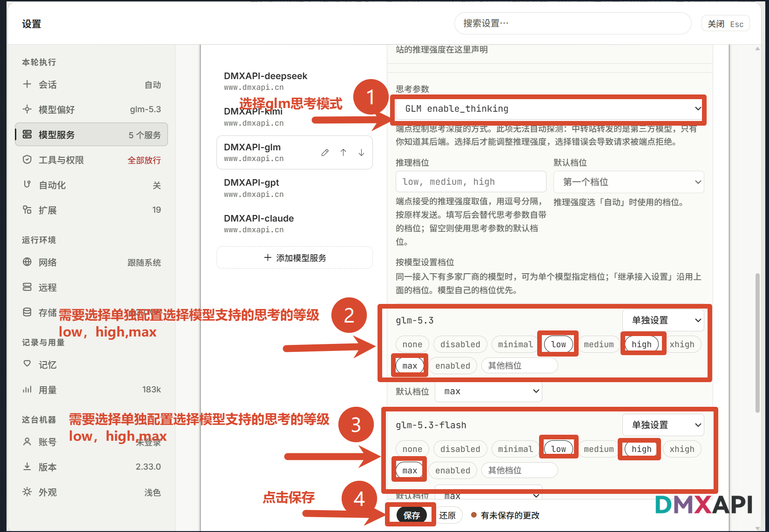Edit DMXAPI-glm with the pencil icon
This screenshot has height=532, width=769.
[325, 153]
